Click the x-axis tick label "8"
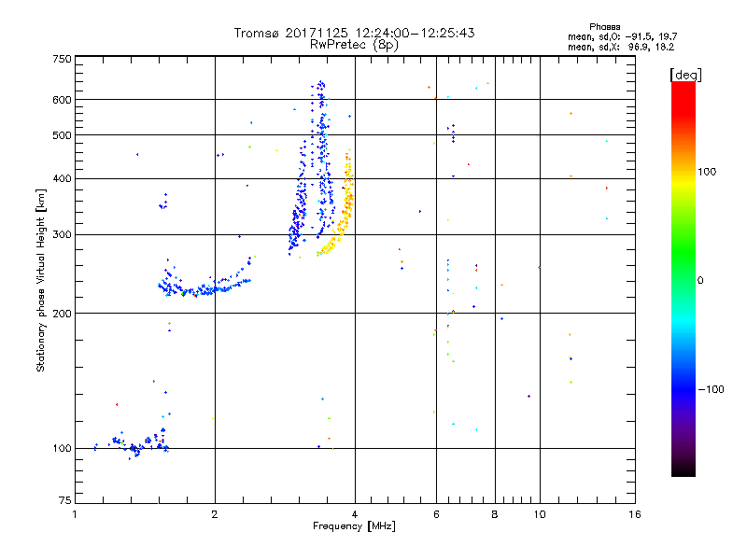 (x=495, y=514)
